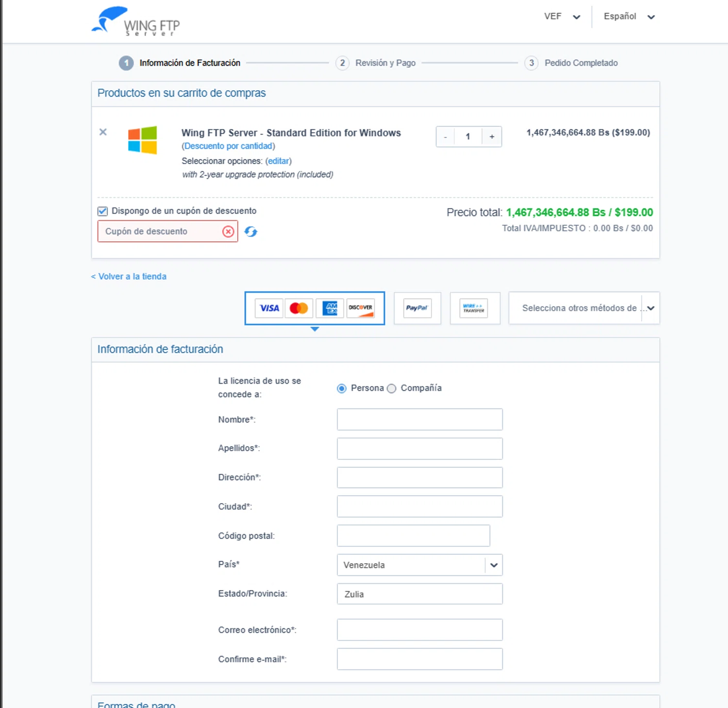The image size is (728, 708).
Task: Click the Wing FTP Server logo
Action: pyautogui.click(x=136, y=21)
